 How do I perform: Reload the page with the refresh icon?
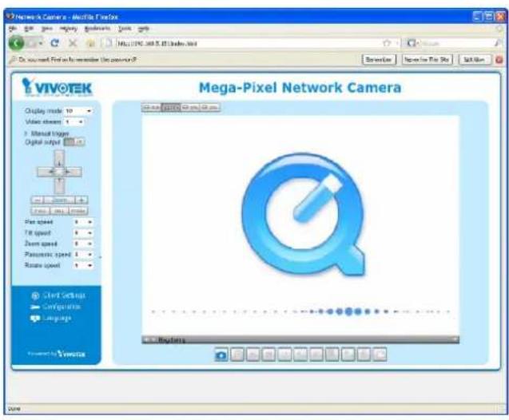tap(54, 43)
